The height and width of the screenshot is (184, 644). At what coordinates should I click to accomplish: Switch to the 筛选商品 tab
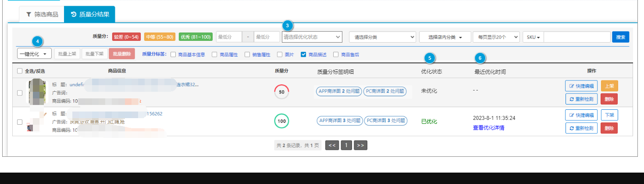42,14
